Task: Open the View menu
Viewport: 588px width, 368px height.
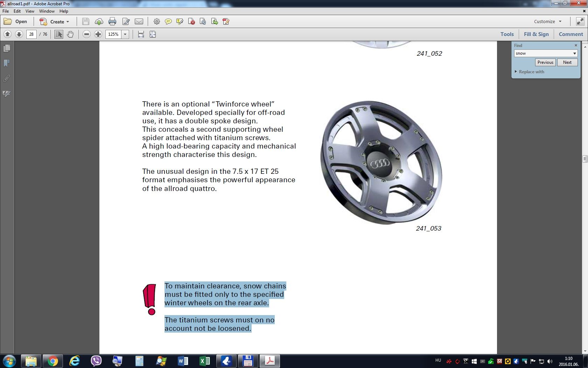Action: pyautogui.click(x=30, y=11)
